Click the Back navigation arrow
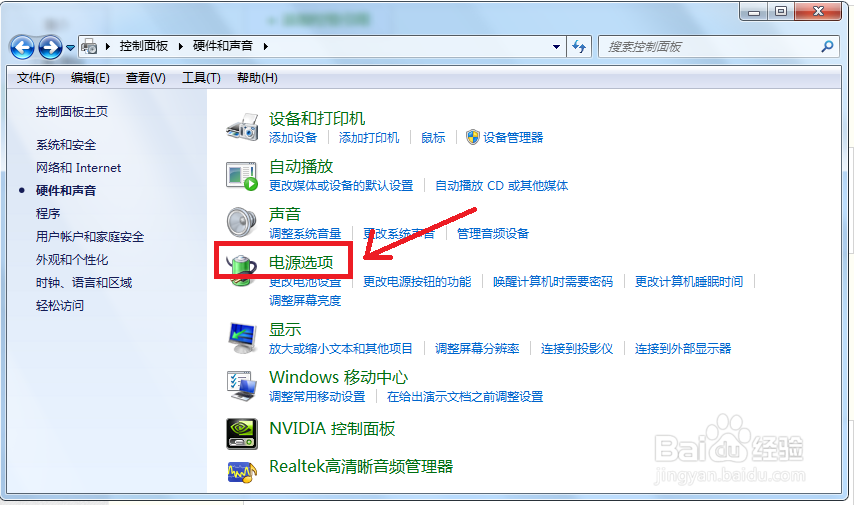The image size is (854, 505). coord(22,47)
